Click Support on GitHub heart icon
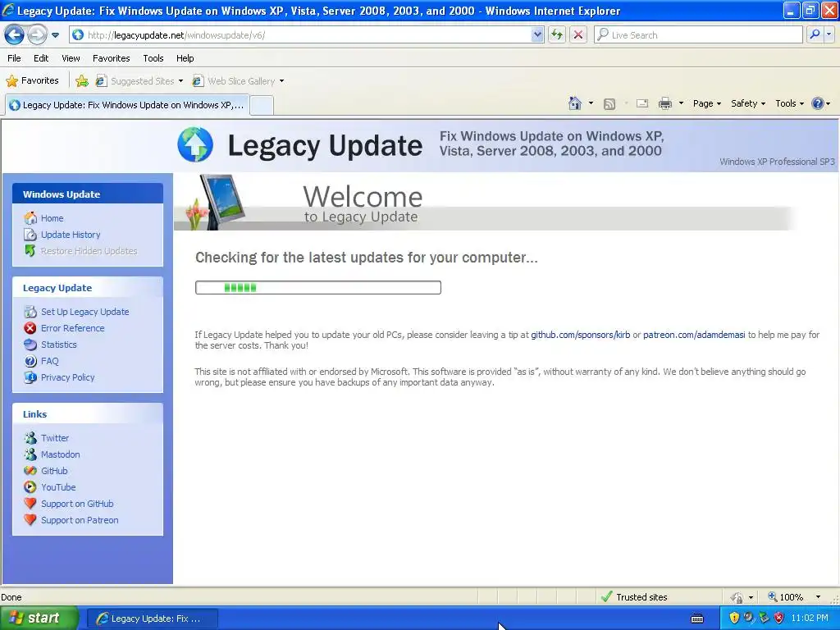The height and width of the screenshot is (630, 840). [30, 504]
